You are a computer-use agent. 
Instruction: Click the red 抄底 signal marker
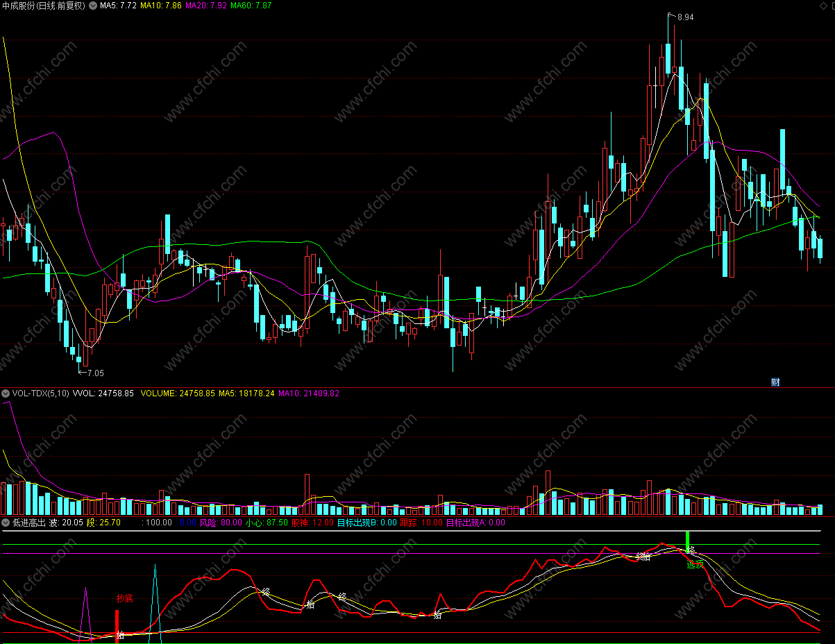point(124,598)
